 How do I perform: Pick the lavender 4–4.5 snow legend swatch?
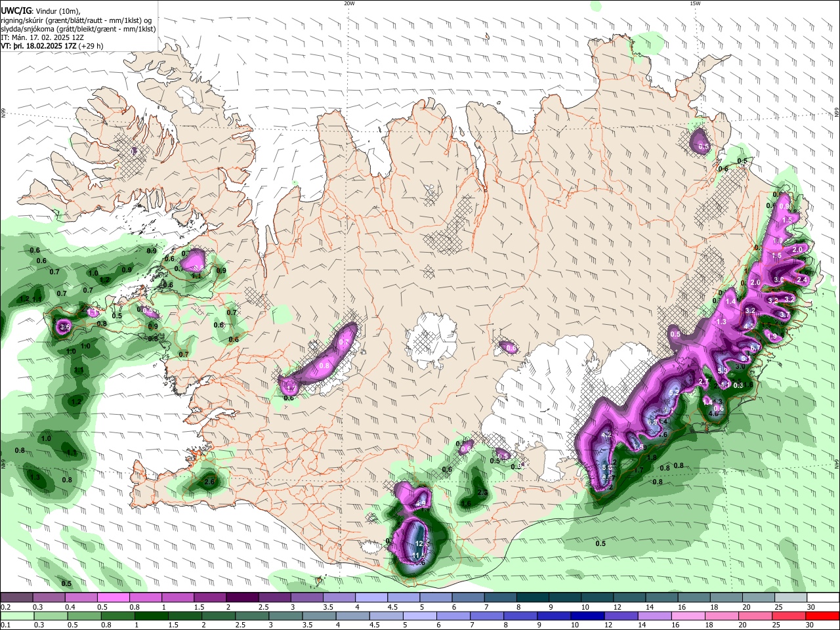click(x=371, y=598)
